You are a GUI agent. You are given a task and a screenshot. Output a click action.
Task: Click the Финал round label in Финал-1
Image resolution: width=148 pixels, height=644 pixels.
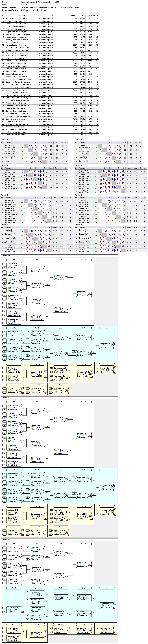[x=84, y=260]
